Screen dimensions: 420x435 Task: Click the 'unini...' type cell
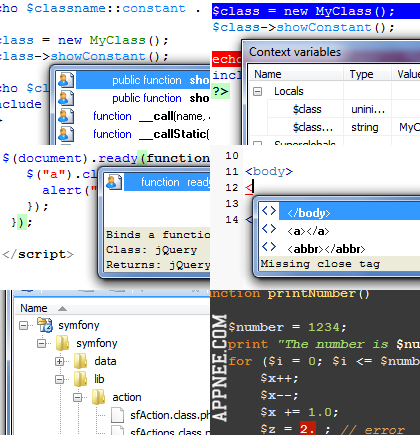point(368,109)
